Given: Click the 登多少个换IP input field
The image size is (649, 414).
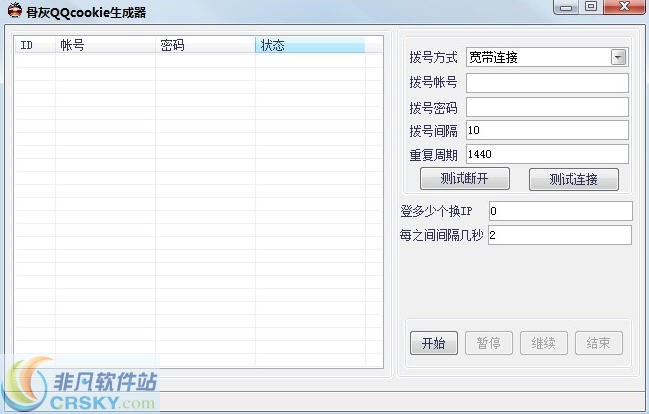Looking at the screenshot, I should point(560,211).
